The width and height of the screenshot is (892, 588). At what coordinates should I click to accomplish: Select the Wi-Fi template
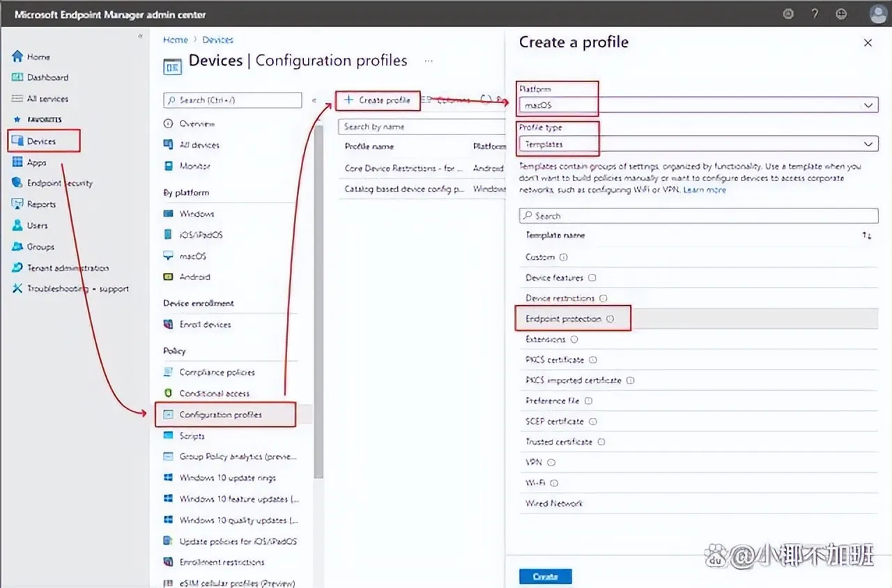click(x=698, y=483)
